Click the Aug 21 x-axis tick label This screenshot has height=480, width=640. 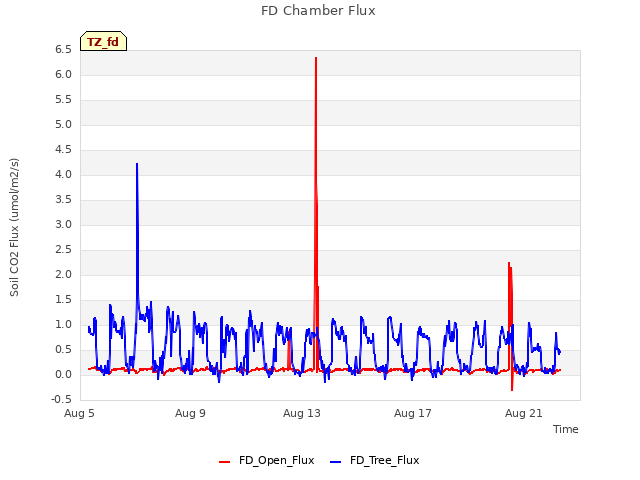click(x=524, y=413)
